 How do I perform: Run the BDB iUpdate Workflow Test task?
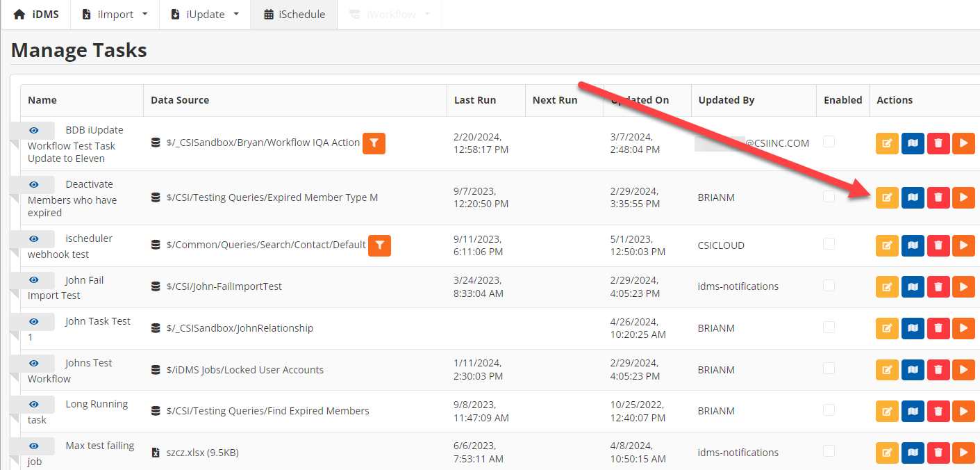[963, 143]
